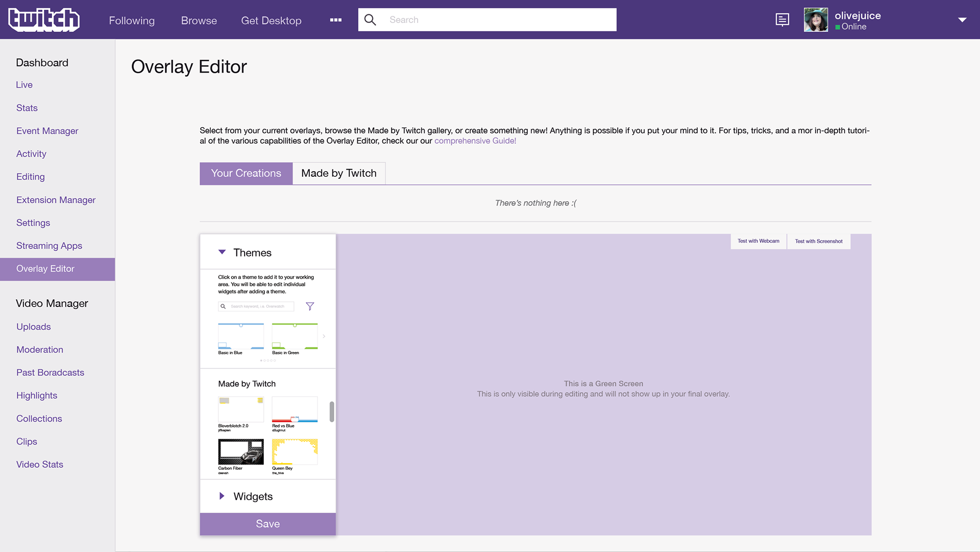Click the Save button
This screenshot has width=980, height=552.
tap(268, 524)
